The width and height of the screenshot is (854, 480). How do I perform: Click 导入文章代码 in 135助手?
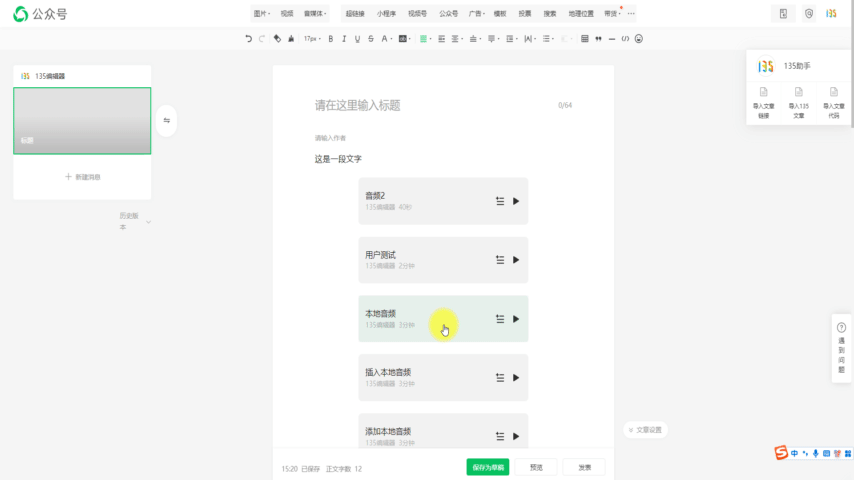click(834, 102)
